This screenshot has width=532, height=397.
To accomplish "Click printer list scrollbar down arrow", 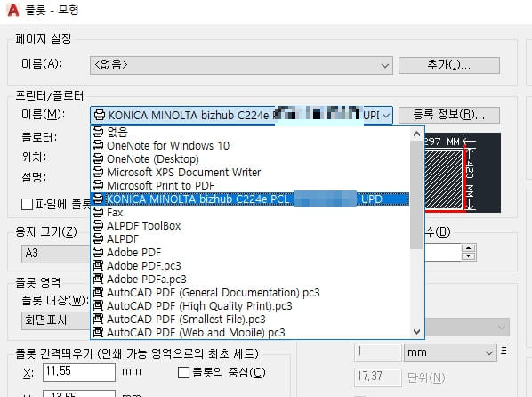I will pyautogui.click(x=416, y=331).
